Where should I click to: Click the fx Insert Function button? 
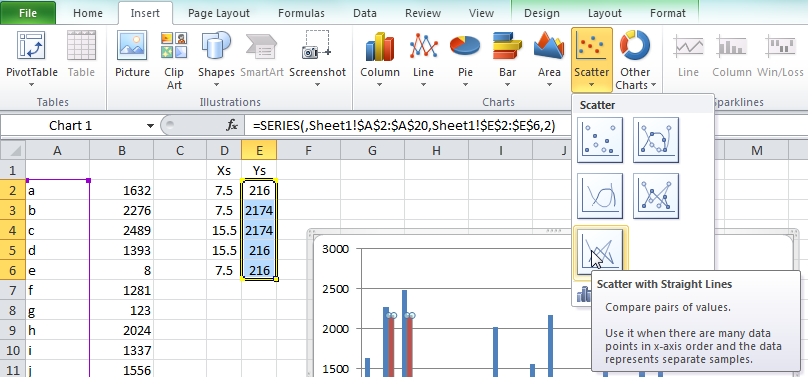coord(232,125)
